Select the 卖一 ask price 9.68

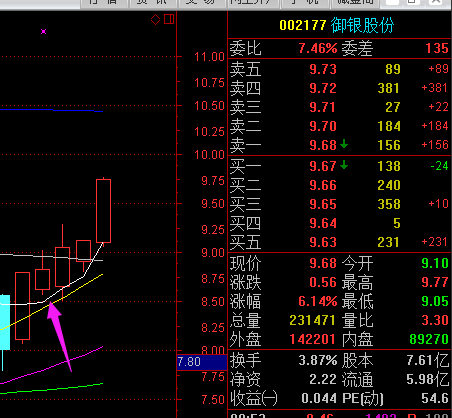click(323, 145)
